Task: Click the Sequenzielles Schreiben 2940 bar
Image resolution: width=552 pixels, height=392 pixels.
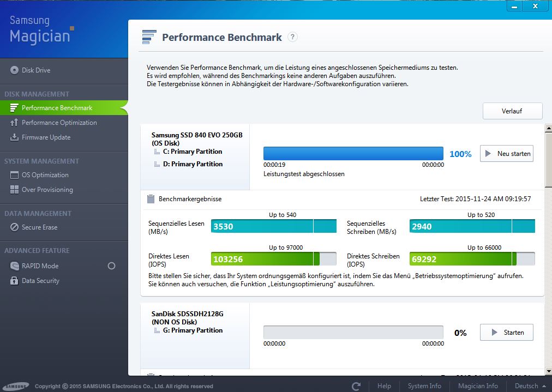Action: coord(472,226)
